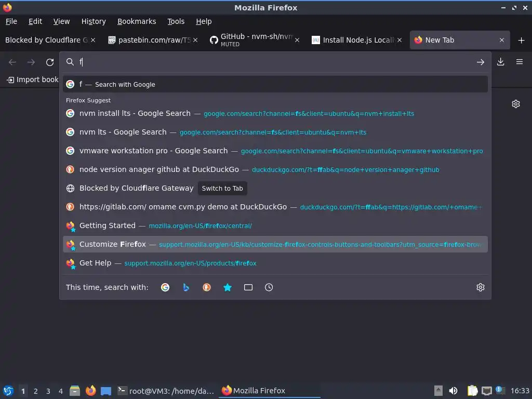Image resolution: width=532 pixels, height=399 pixels.
Task: Open the Edit menu
Action: pos(35,21)
